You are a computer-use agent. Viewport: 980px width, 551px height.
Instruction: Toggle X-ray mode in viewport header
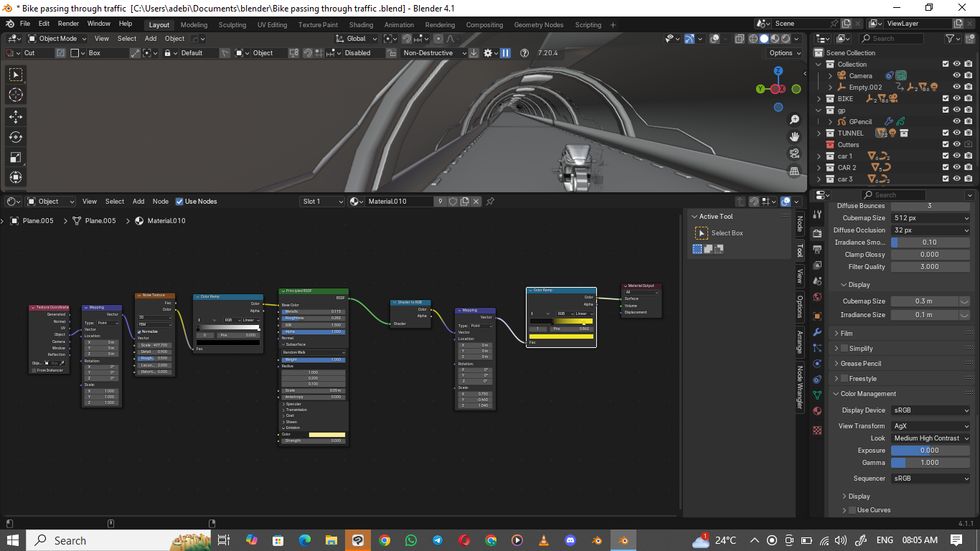(x=738, y=39)
